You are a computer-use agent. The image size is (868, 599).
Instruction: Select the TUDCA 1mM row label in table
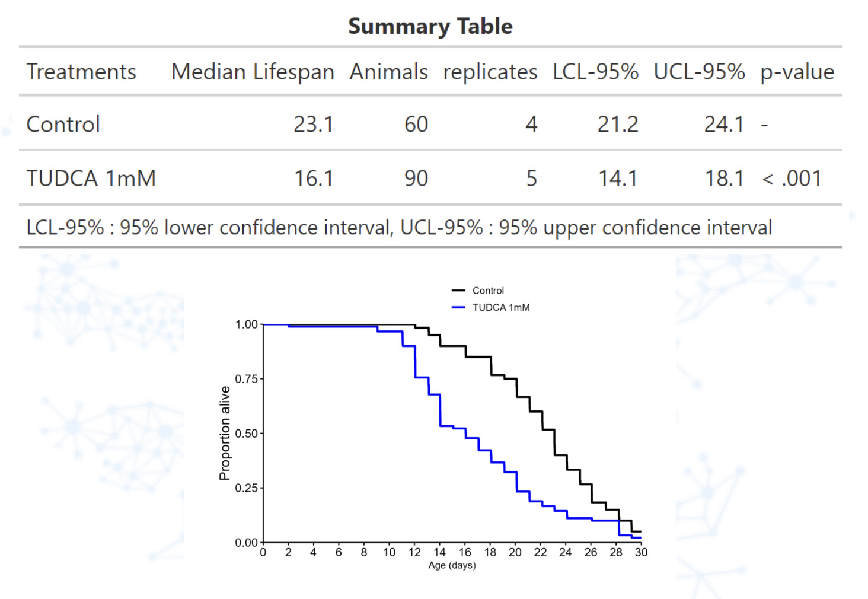[91, 179]
